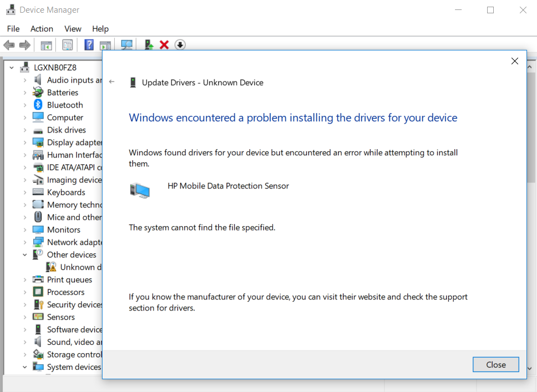This screenshot has width=537, height=392.
Task: Click the Show/Hide Action Pane toolbar icon
Action: [x=105, y=45]
